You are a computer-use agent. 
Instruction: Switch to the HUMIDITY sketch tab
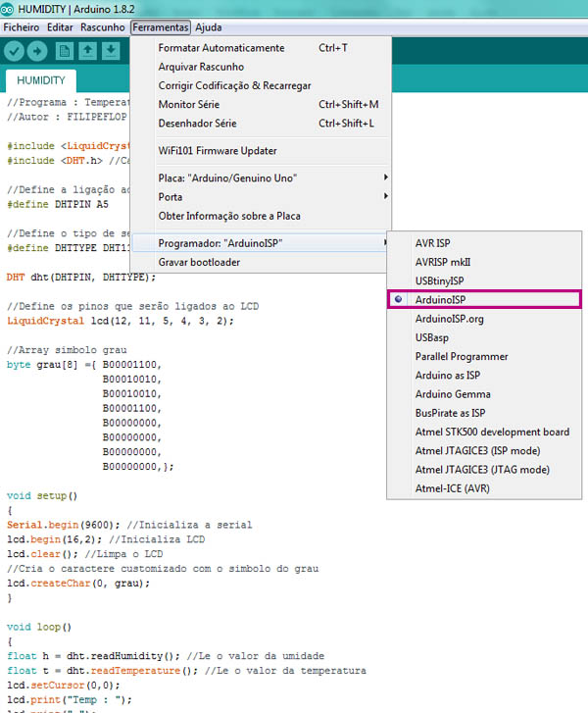[41, 80]
